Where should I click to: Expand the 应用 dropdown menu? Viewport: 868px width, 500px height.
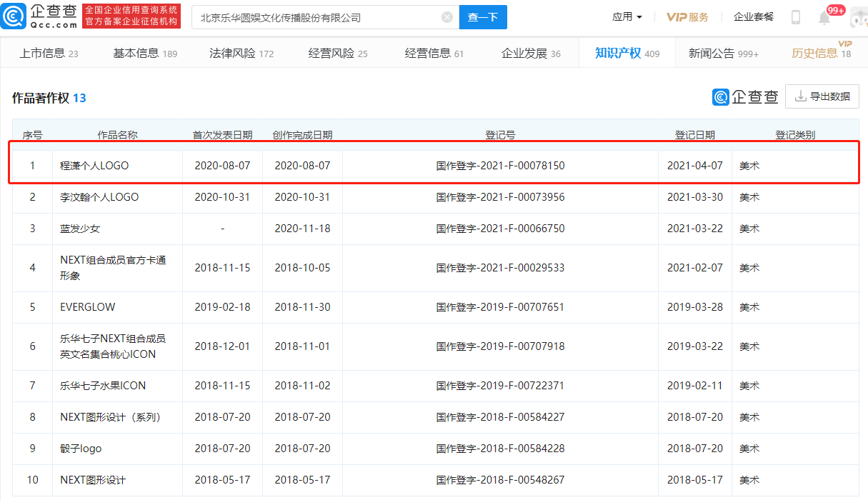[627, 17]
